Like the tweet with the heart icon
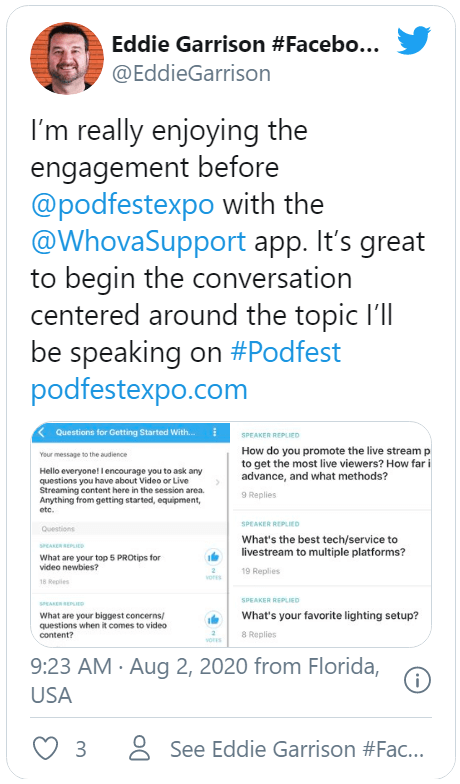Screen dimensions: 460x784 pos(46,749)
